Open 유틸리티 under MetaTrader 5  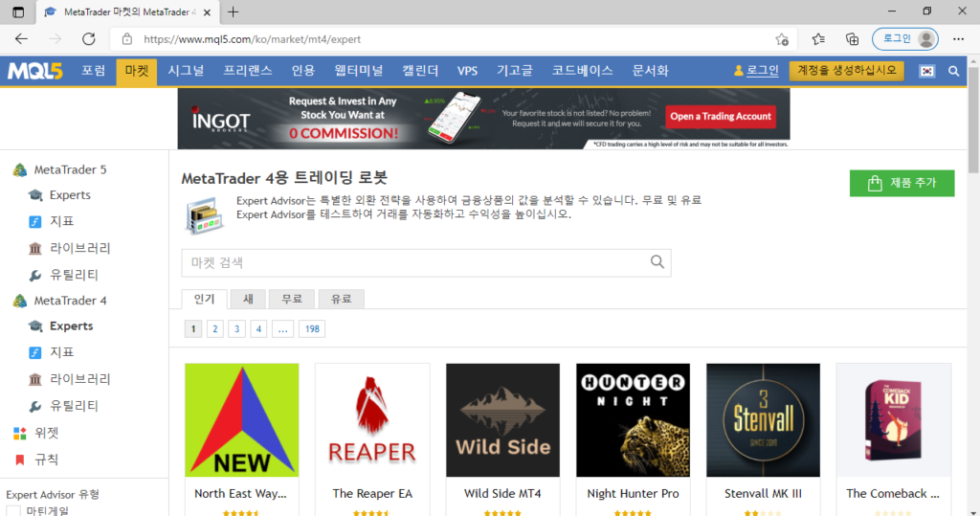pos(74,275)
